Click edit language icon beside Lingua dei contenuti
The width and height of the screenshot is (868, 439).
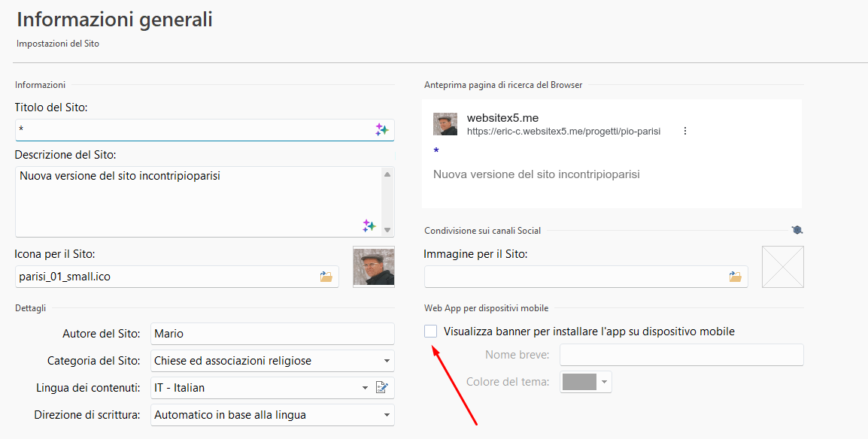tap(382, 388)
